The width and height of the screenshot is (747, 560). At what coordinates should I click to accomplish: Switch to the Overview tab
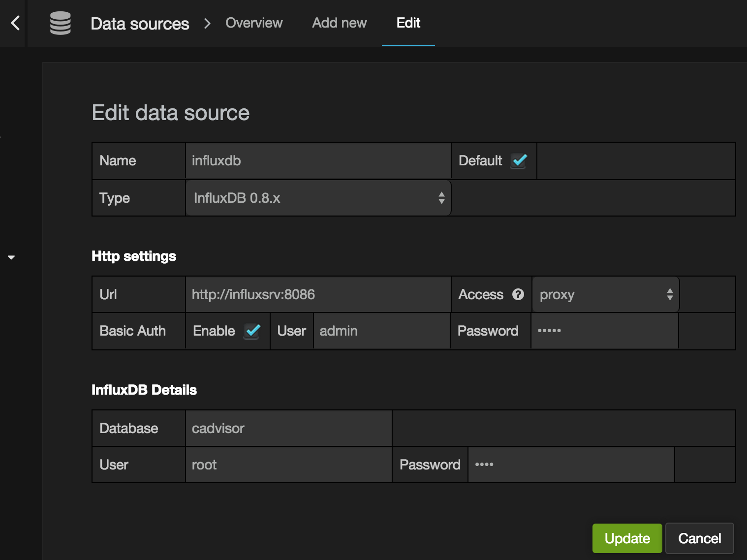click(x=254, y=23)
